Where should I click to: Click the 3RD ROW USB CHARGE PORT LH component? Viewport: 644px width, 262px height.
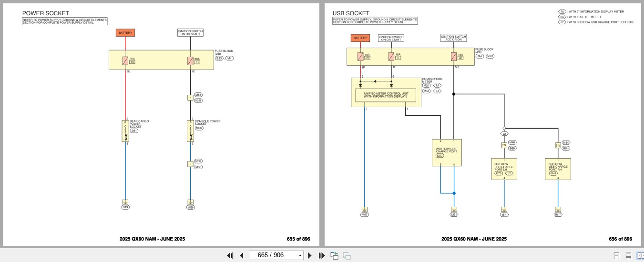[504, 169]
